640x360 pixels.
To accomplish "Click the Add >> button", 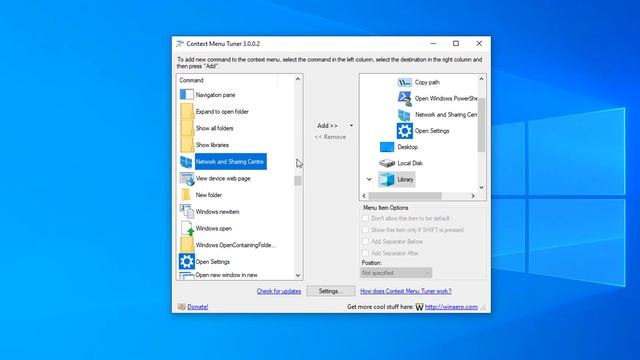I will pyautogui.click(x=328, y=126).
